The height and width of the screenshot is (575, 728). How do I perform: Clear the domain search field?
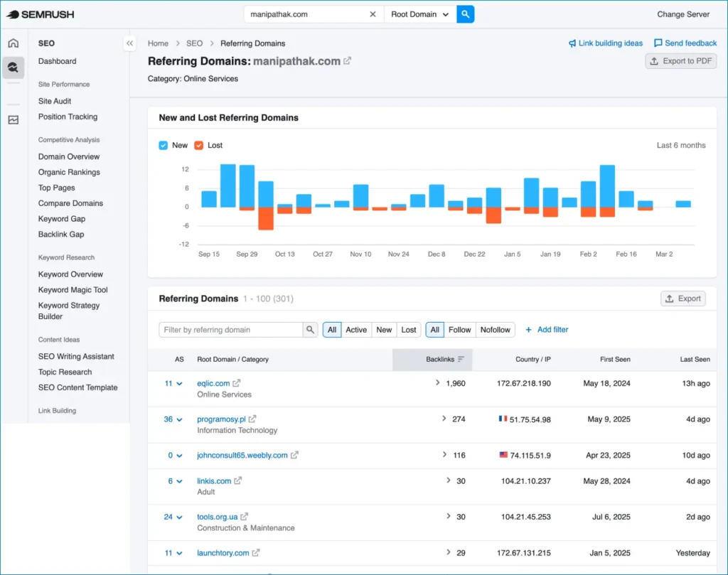click(x=373, y=14)
